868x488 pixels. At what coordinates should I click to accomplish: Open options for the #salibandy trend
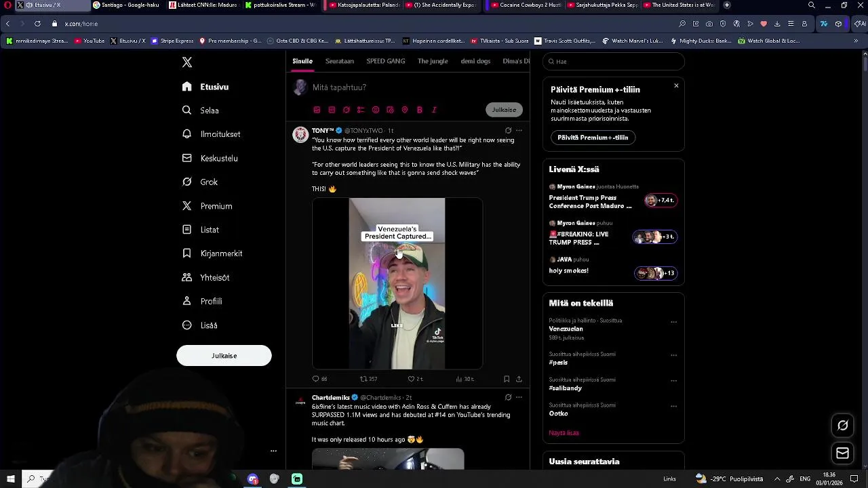click(x=673, y=381)
